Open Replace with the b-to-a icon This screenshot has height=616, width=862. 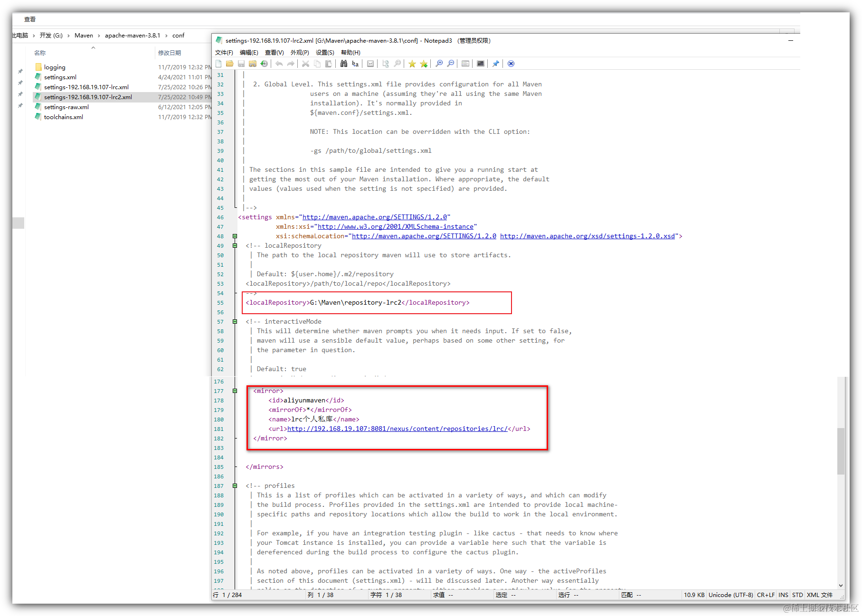[355, 64]
